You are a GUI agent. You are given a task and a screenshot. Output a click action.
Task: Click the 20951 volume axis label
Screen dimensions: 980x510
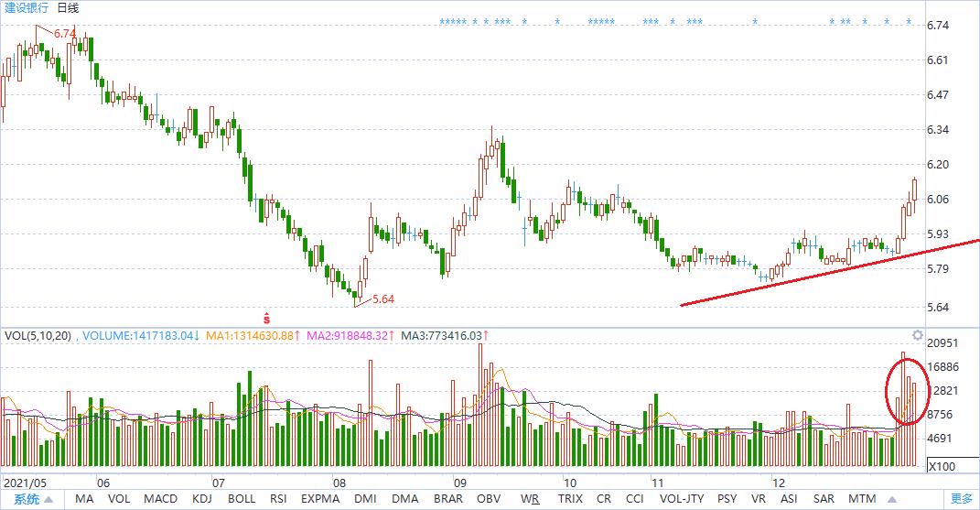point(942,343)
